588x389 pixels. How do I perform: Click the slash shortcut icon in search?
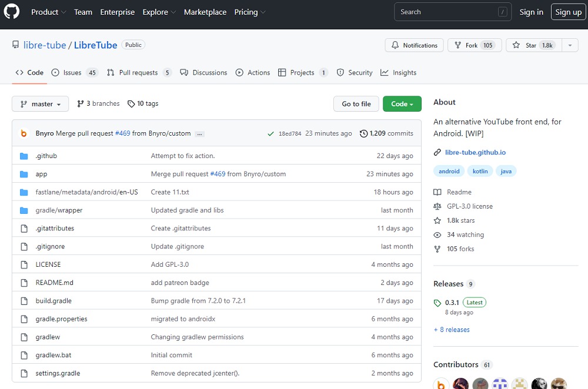(x=503, y=12)
